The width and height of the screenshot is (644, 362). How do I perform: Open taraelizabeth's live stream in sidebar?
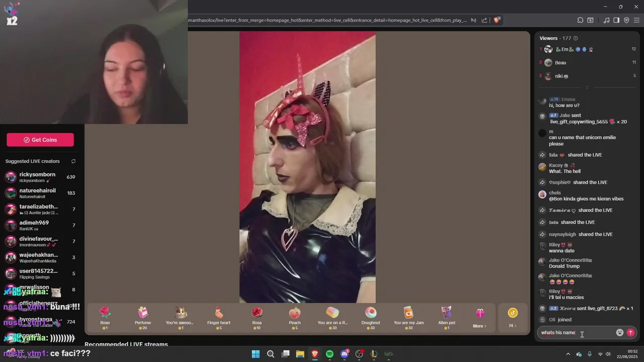tap(40, 209)
